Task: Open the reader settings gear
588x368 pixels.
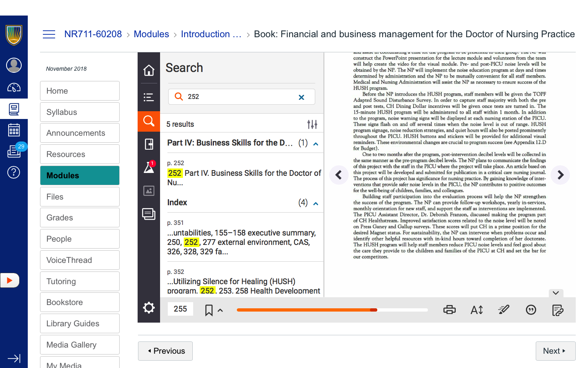Action: point(149,308)
